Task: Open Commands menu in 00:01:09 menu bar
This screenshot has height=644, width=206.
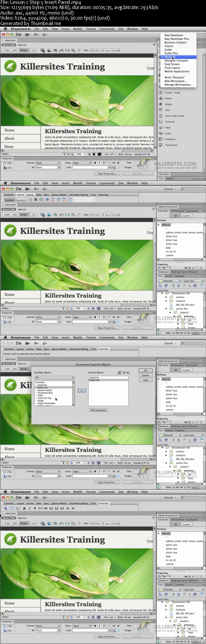Action: point(107,29)
